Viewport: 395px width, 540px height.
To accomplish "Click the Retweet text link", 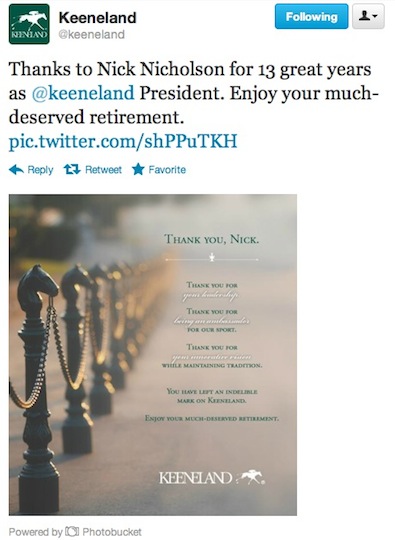I will pos(103,170).
